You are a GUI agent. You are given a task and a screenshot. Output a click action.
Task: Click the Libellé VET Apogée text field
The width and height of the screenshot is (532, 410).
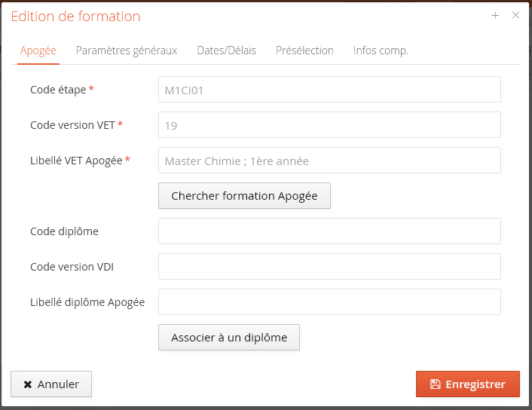[329, 161]
